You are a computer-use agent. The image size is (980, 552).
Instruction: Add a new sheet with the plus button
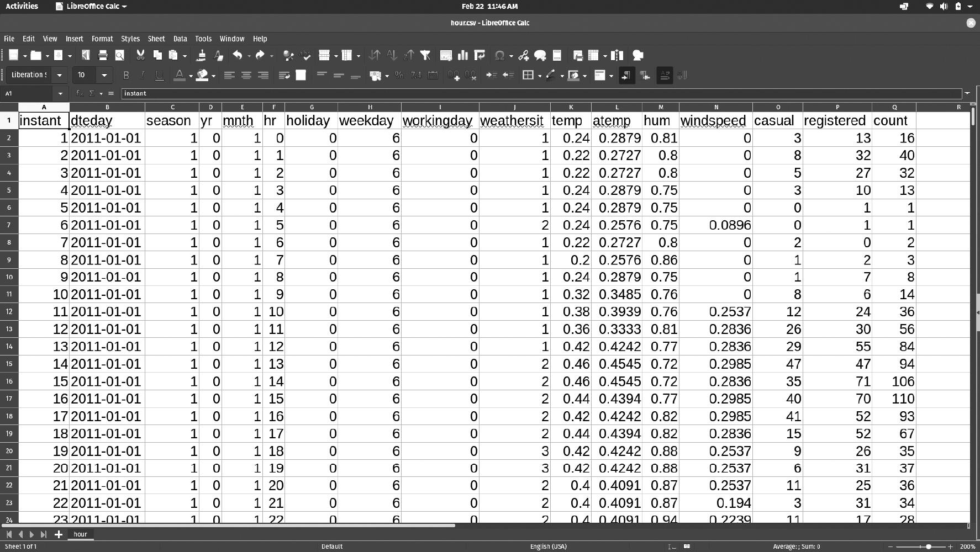58,534
